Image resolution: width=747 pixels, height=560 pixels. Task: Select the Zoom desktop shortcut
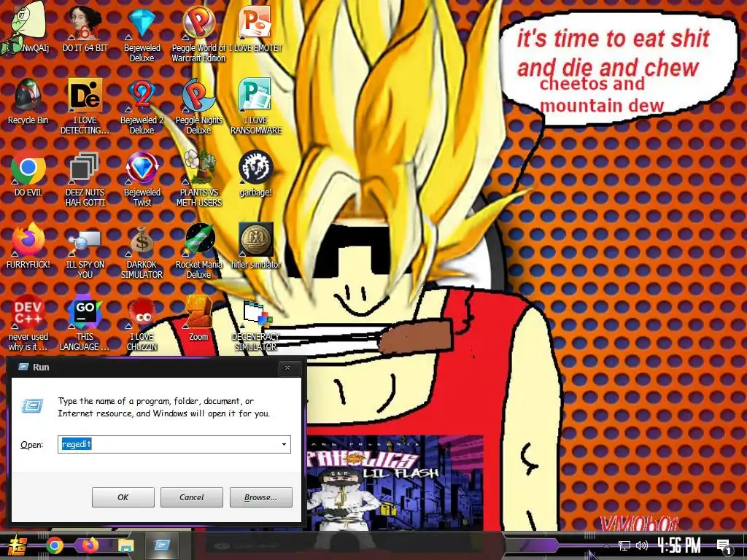point(198,318)
